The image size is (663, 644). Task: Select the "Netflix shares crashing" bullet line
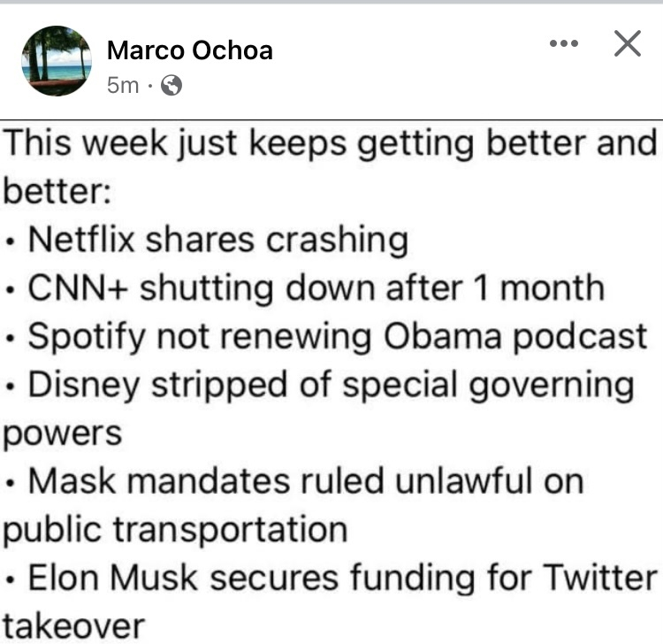click(x=217, y=240)
